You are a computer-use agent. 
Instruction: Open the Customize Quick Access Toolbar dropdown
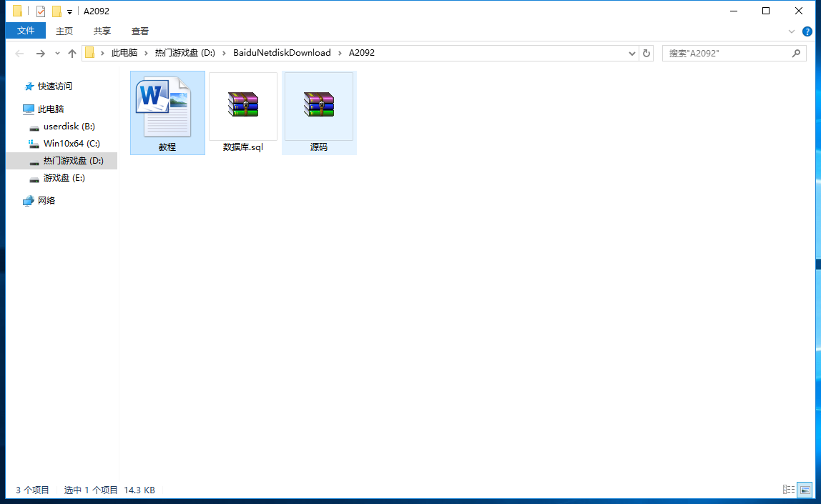click(69, 12)
